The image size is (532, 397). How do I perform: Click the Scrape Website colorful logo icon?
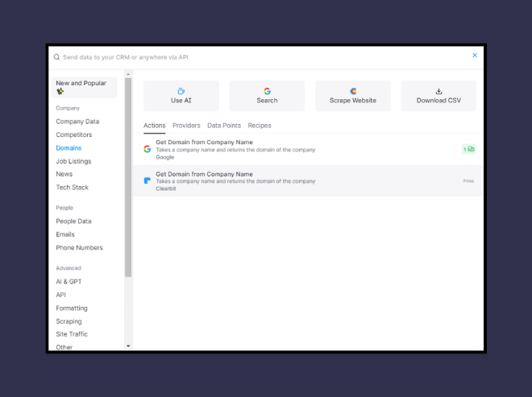coord(353,91)
